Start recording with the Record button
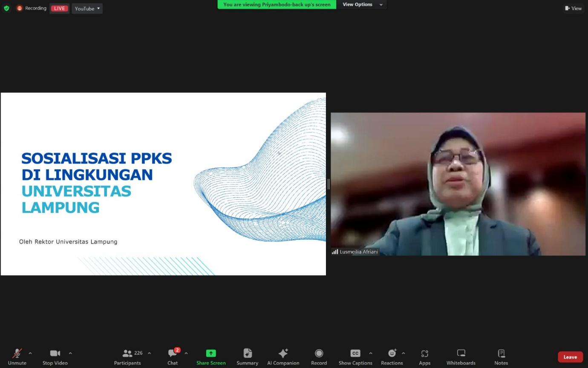The width and height of the screenshot is (588, 368). tap(319, 356)
